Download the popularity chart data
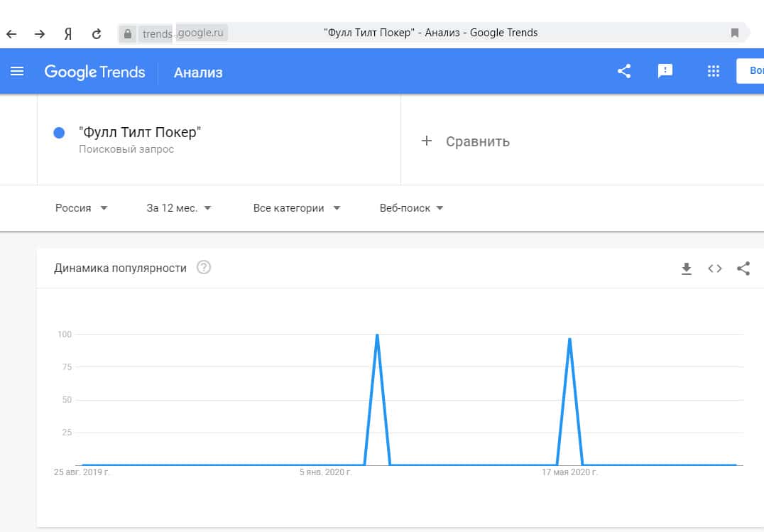 (x=687, y=268)
